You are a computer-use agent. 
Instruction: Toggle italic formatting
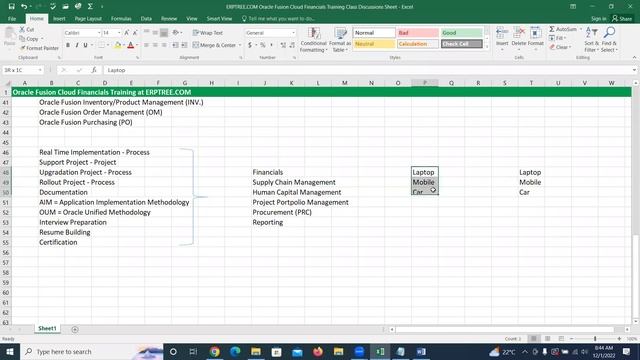click(77, 45)
